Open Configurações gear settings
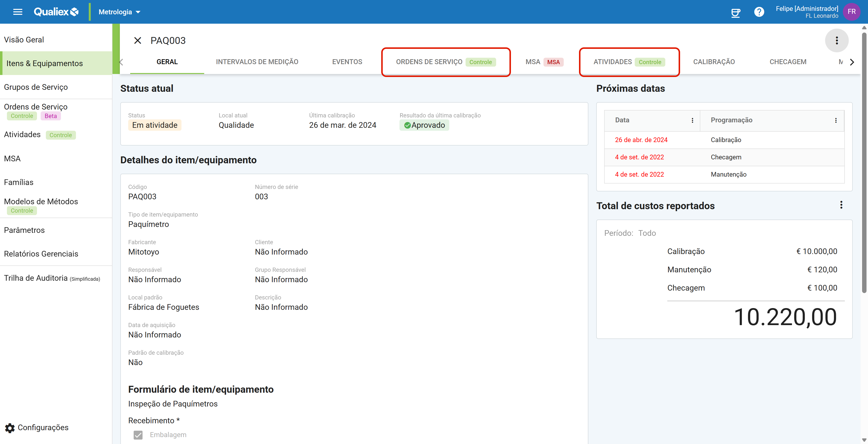Image resolution: width=868 pixels, height=444 pixels. (x=37, y=427)
